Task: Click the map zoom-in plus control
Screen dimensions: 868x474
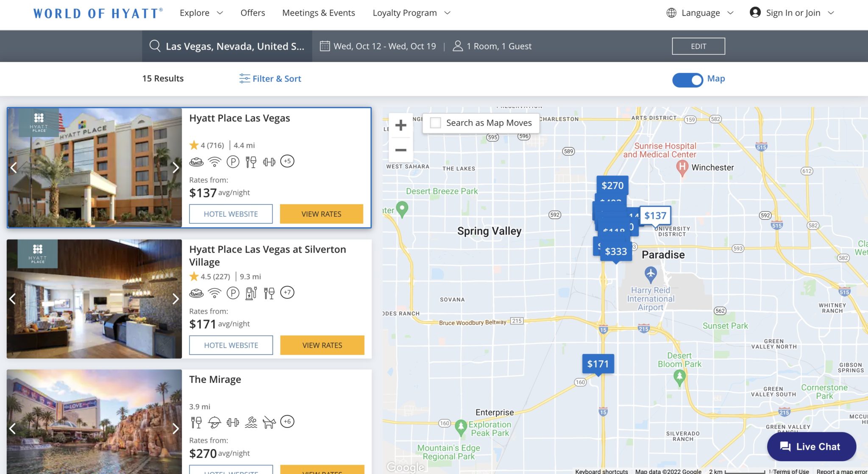Action: click(x=400, y=125)
